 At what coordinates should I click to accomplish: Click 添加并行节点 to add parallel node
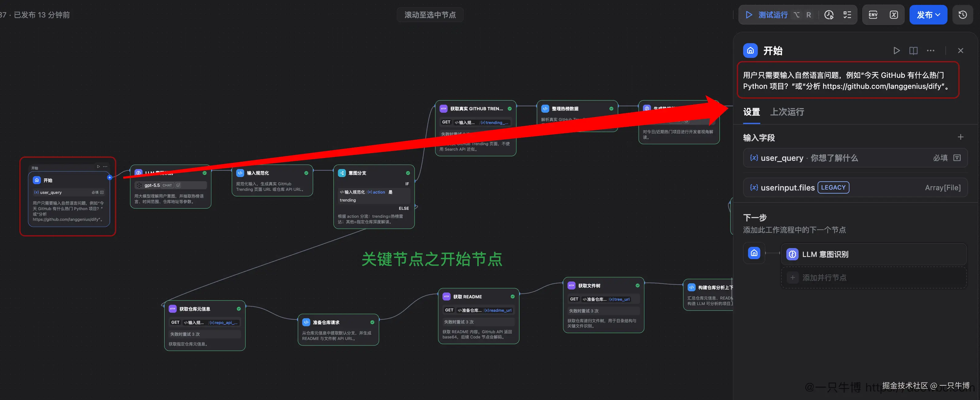873,277
